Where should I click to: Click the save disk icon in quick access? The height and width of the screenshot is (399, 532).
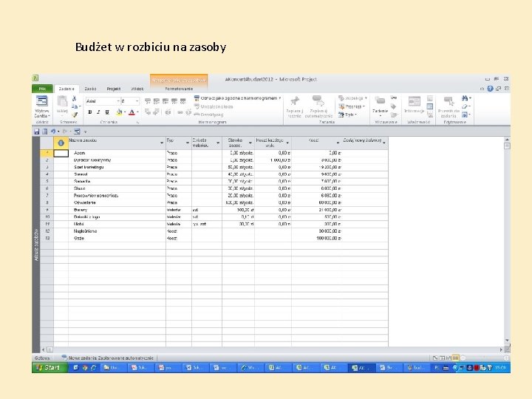click(37, 132)
